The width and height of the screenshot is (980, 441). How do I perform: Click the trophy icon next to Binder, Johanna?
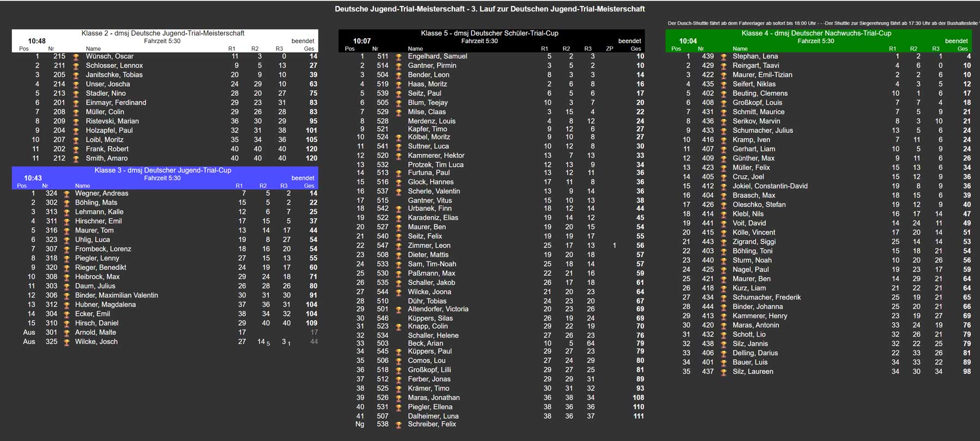click(x=724, y=307)
